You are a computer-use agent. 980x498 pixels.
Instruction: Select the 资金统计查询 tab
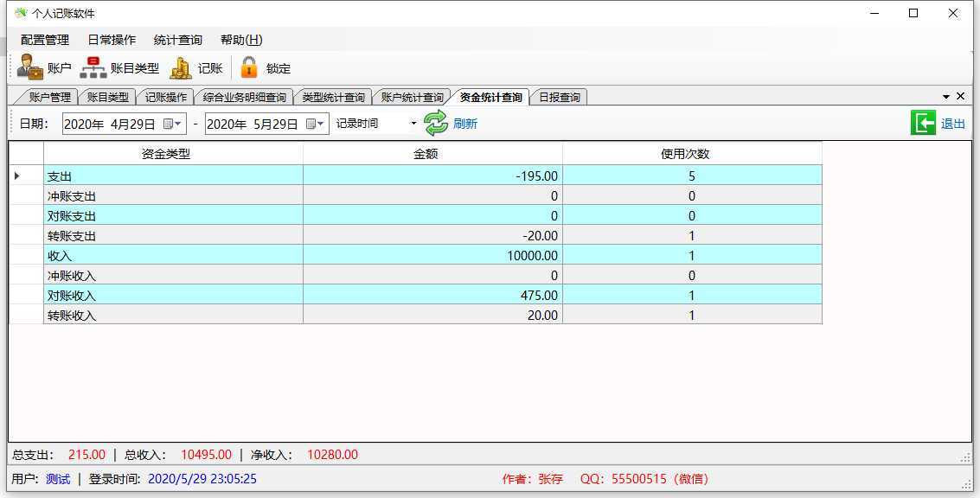click(490, 98)
